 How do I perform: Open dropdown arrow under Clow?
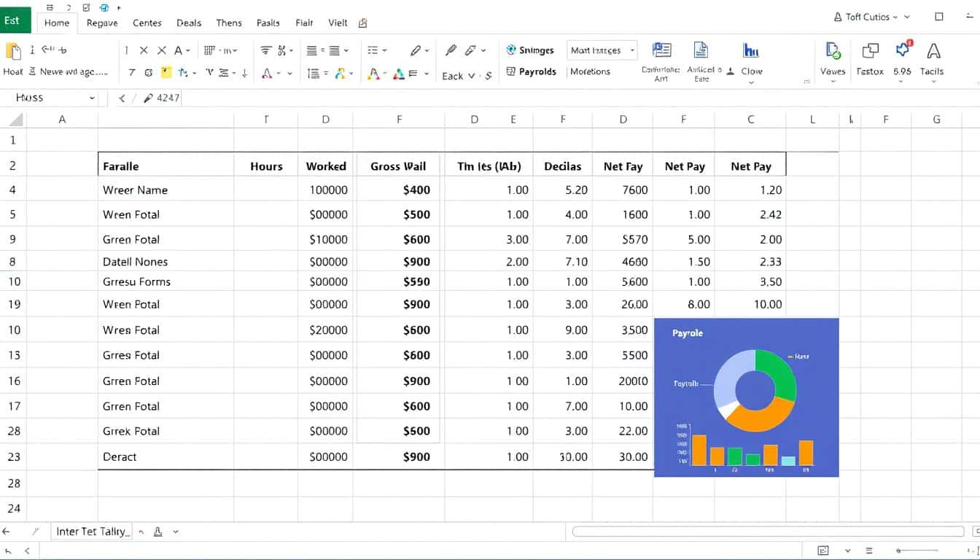(751, 82)
